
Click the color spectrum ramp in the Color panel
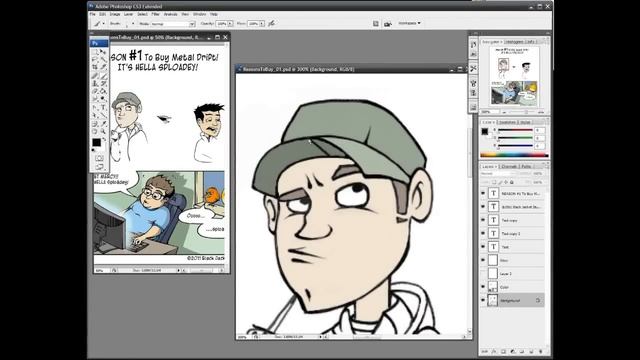pos(514,155)
